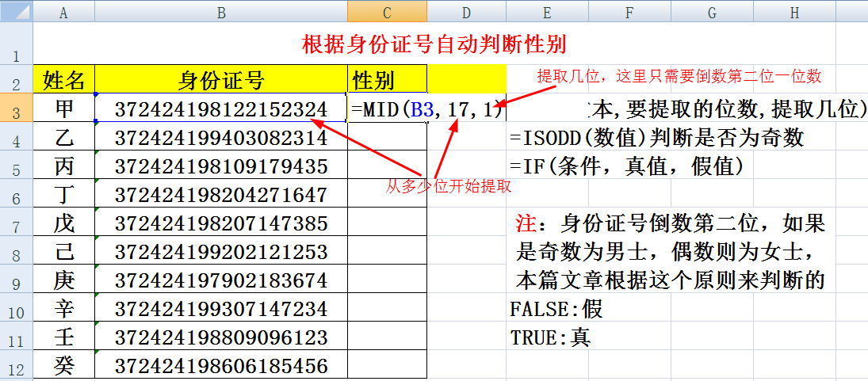Select column A header
The height and width of the screenshot is (381, 868).
click(x=63, y=12)
